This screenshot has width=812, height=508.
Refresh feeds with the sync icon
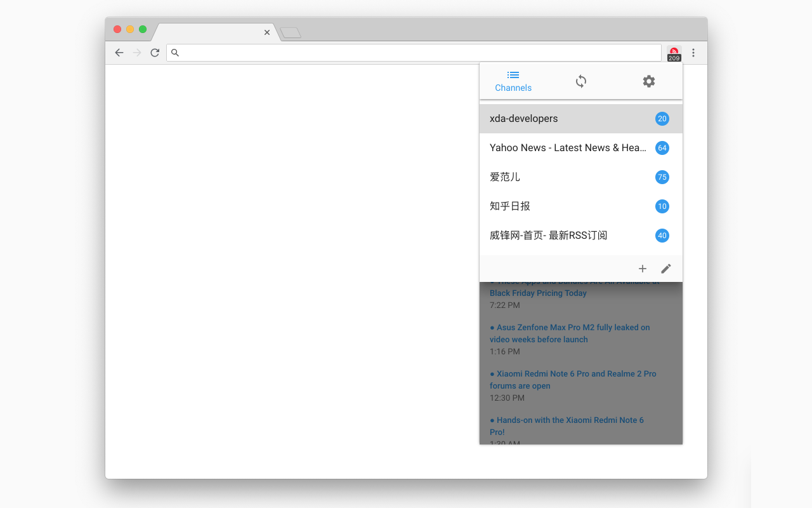(x=581, y=81)
